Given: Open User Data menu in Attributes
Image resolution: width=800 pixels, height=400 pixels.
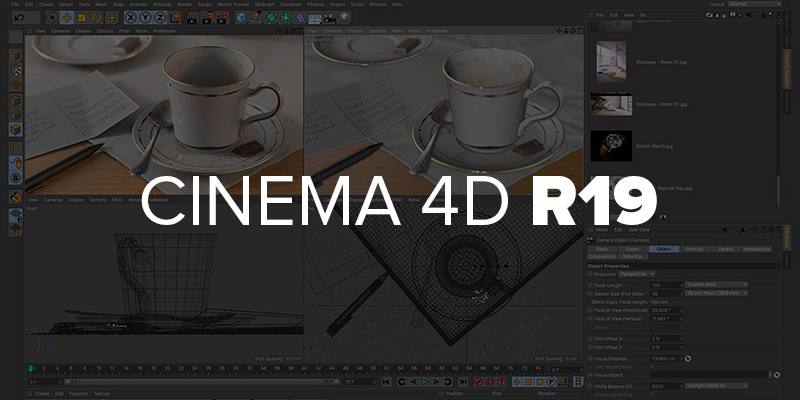Looking at the screenshot, I should coord(638,230).
